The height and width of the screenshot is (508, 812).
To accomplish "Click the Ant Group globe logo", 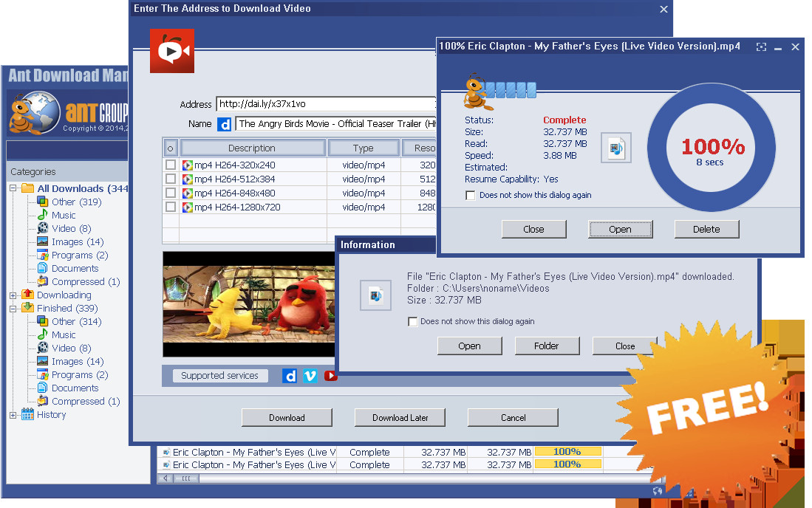I will tap(35, 113).
